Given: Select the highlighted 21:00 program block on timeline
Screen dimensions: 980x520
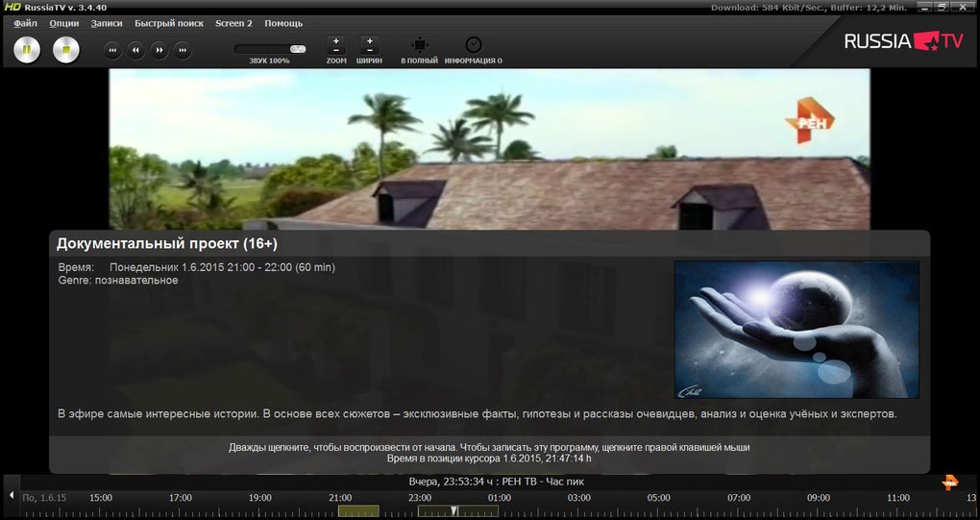Looking at the screenshot, I should 358,511.
